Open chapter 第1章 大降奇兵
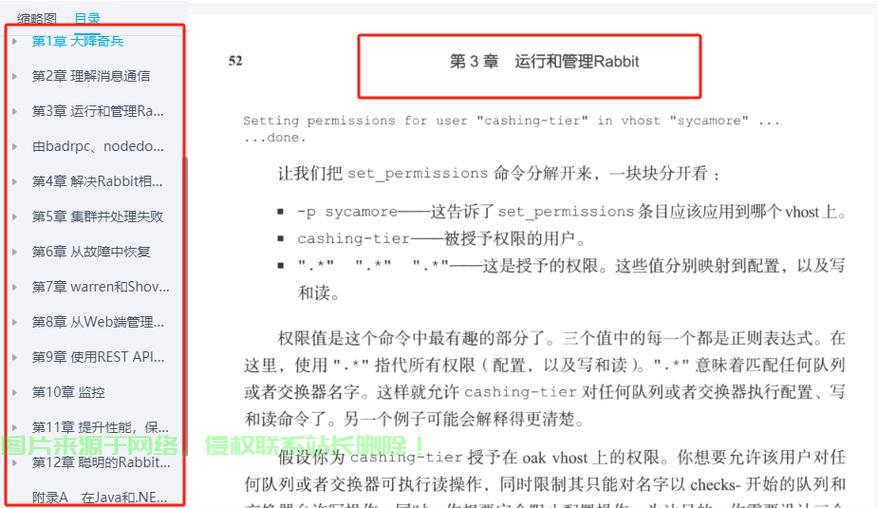This screenshot has height=508, width=877. pos(78,41)
